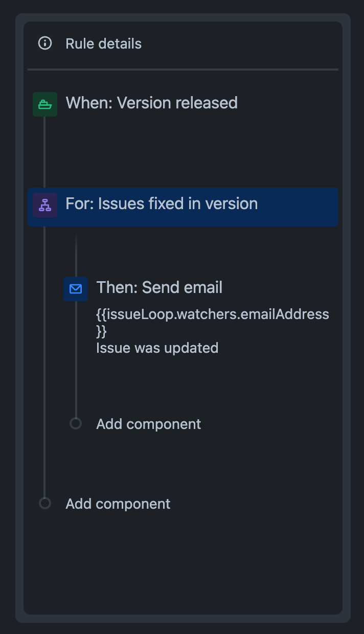Screen dimensions: 364x634
Task: Click the Rule details label
Action: [103, 43]
